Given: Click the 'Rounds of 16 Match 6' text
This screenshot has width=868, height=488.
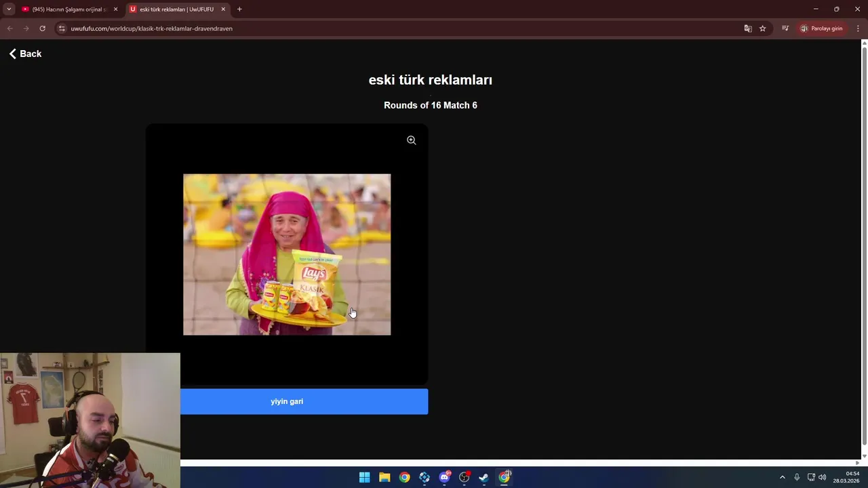Looking at the screenshot, I should click(431, 105).
